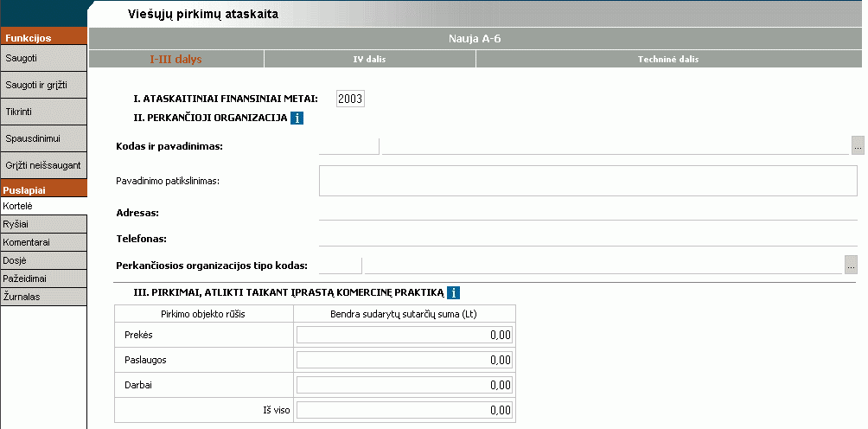Go to Dosjė page
Image resolution: width=868 pixels, height=429 pixels.
[x=44, y=260]
